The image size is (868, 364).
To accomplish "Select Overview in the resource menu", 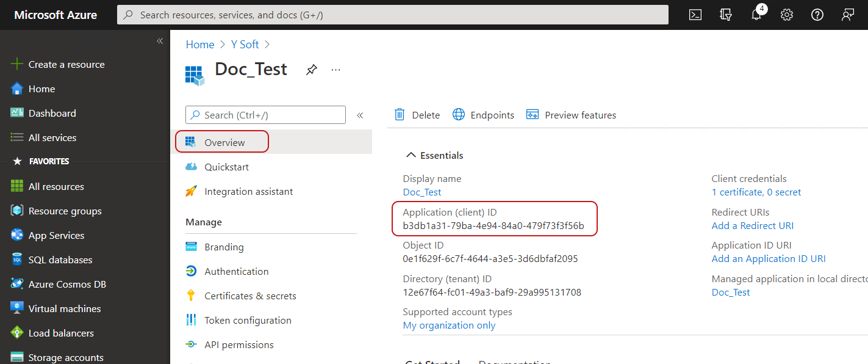I will pos(224,142).
